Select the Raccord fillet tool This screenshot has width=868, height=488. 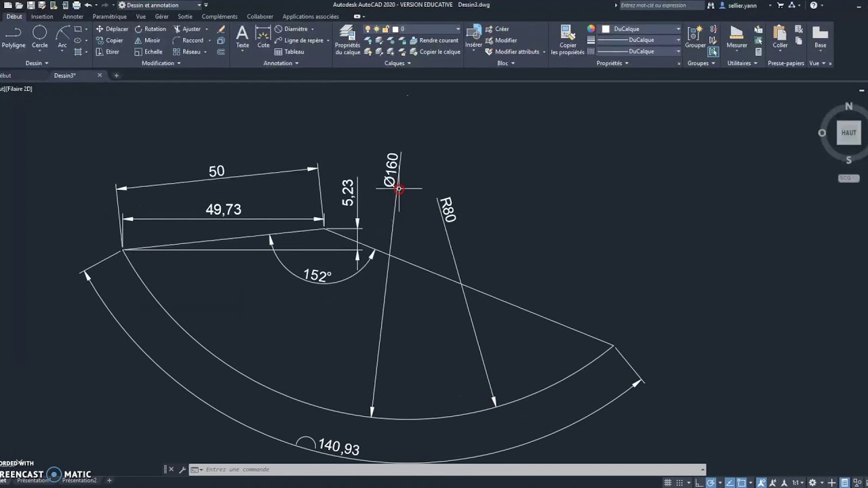point(188,41)
